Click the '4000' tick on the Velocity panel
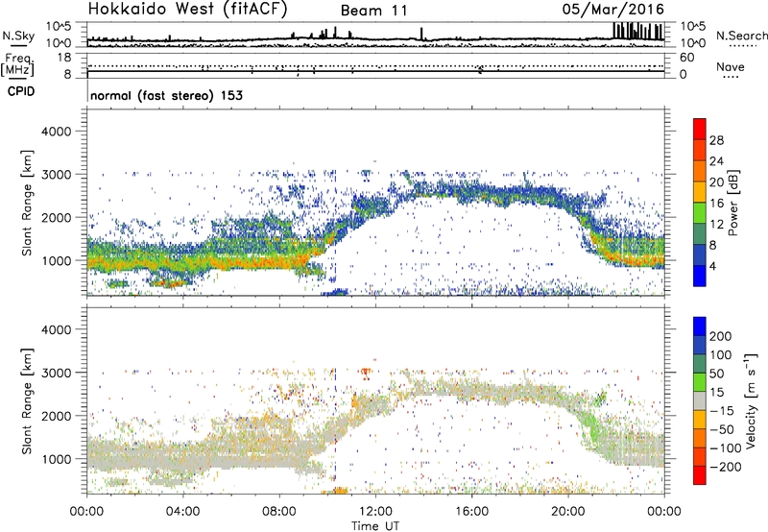Image resolution: width=768 pixels, height=532 pixels. (x=57, y=329)
